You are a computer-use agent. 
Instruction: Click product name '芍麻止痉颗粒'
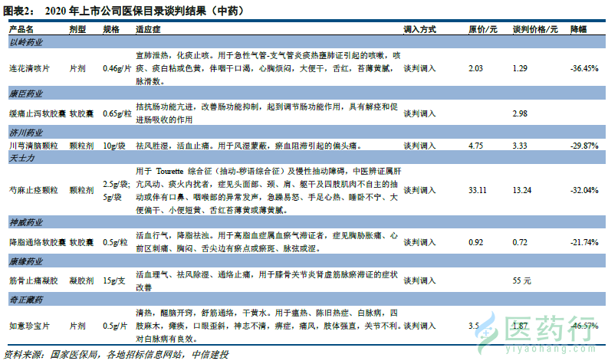pyautogui.click(x=33, y=190)
